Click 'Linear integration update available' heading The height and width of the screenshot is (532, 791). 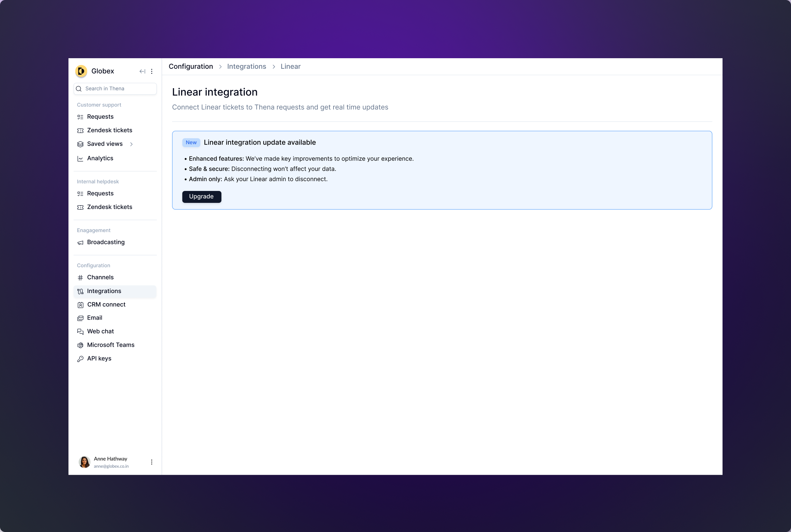(260, 143)
